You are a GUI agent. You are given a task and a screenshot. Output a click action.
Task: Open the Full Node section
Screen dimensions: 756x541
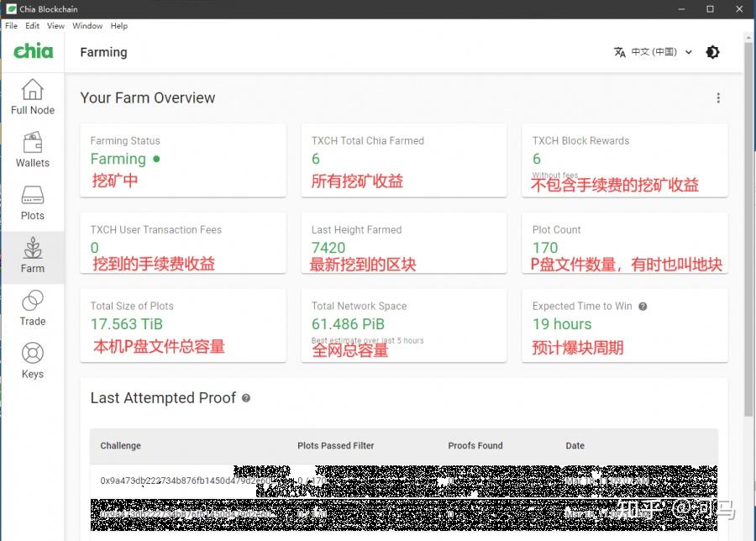pos(32,97)
